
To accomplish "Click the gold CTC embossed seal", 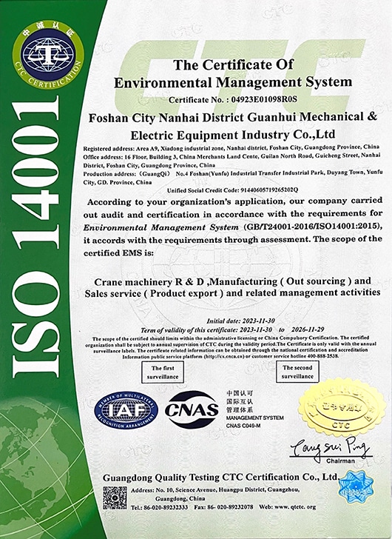I will click(x=342, y=408).
